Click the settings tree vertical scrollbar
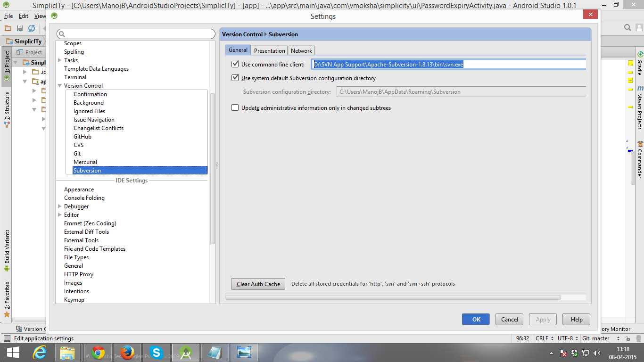Viewport: 644px width, 362px height. click(x=213, y=169)
